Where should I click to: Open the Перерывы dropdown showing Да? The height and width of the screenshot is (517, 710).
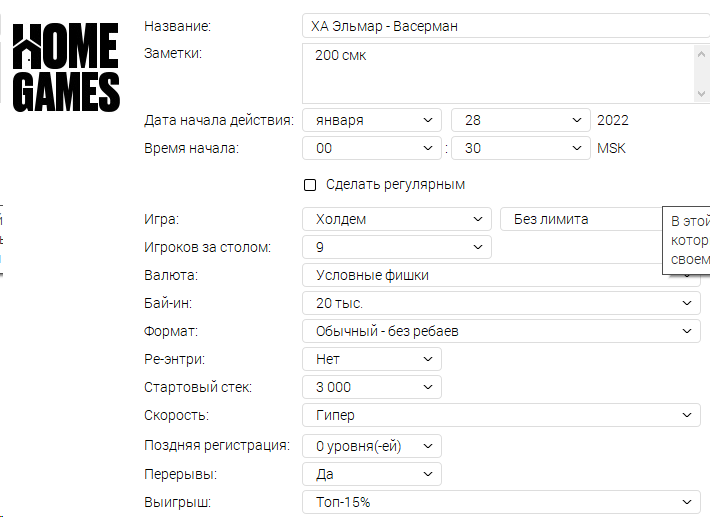tap(372, 474)
